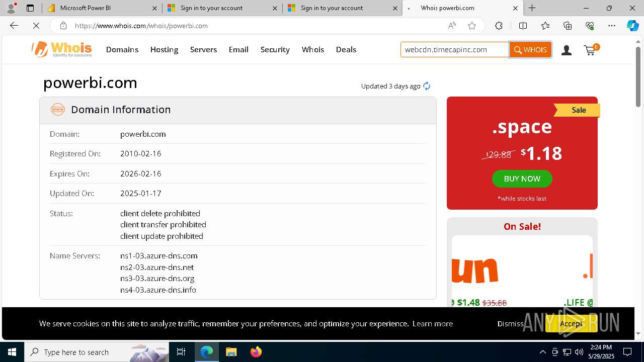Viewport: 644px width, 362px height.
Task: Click the orange WHOIS search button
Action: 530,49
